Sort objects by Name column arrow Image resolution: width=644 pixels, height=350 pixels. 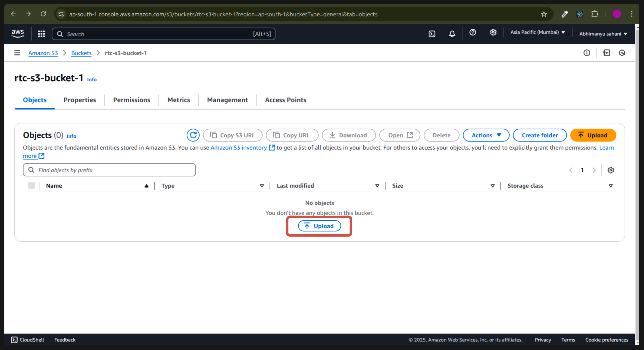click(147, 186)
